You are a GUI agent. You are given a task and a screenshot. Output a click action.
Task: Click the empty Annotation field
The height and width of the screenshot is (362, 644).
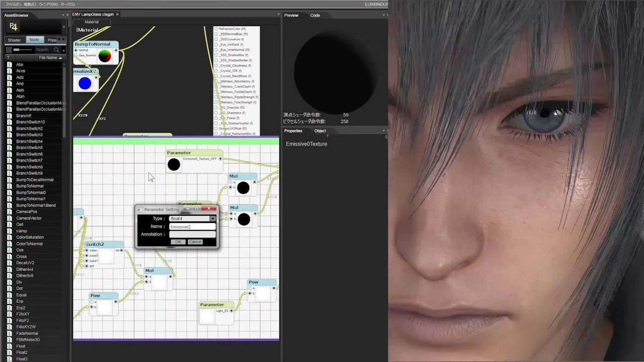[x=192, y=234]
